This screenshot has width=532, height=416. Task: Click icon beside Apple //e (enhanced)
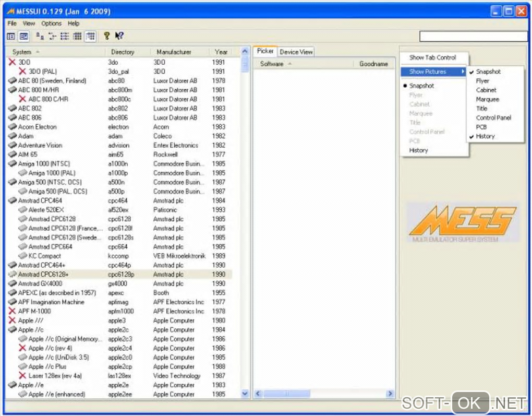point(22,394)
